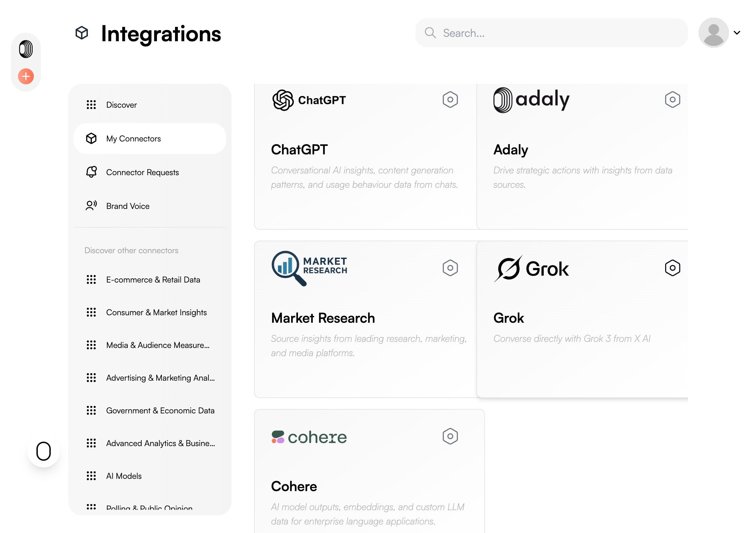
Task: Click the ChatGPT card settings hexagon icon
Action: pos(450,100)
